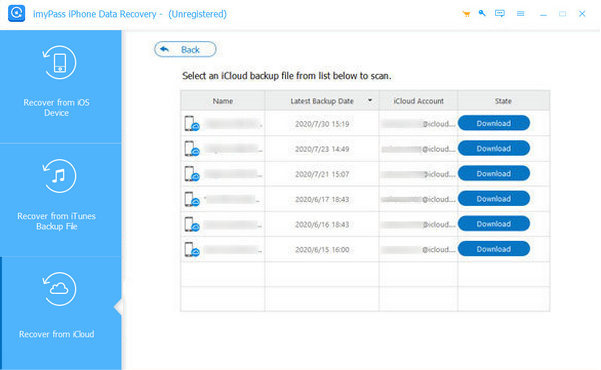Click the State column header
The image size is (601, 370).
click(x=503, y=101)
